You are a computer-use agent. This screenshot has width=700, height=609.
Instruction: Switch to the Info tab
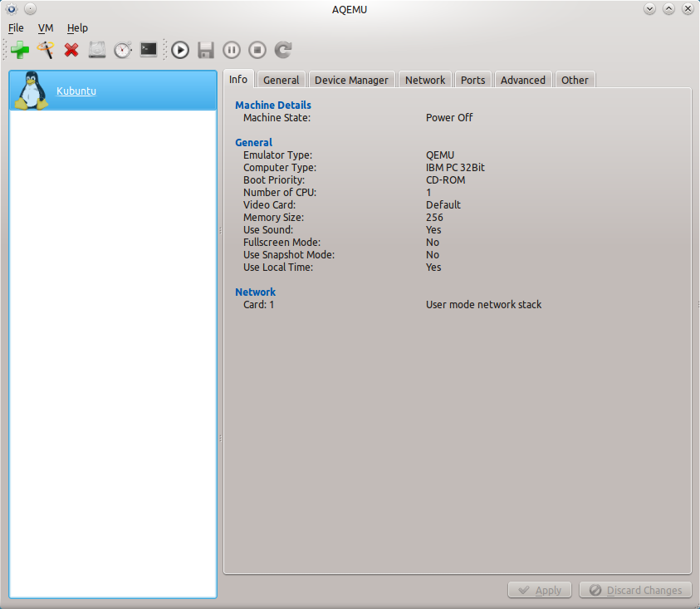tap(238, 79)
